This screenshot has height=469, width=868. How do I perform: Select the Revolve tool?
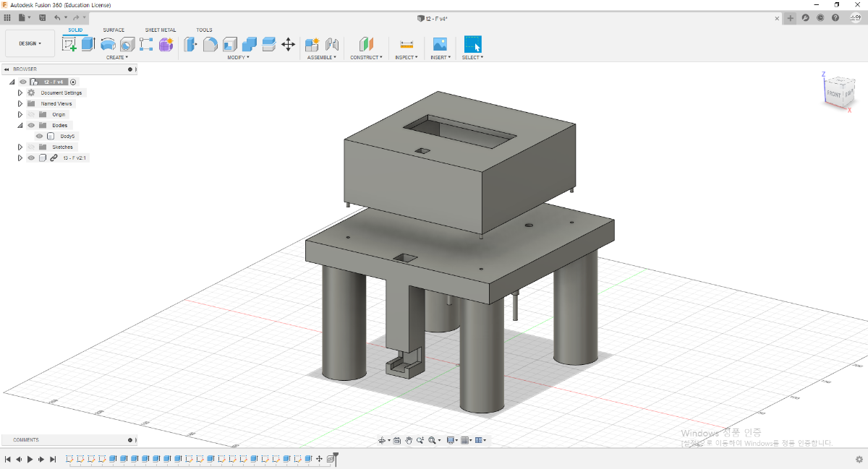tap(108, 44)
